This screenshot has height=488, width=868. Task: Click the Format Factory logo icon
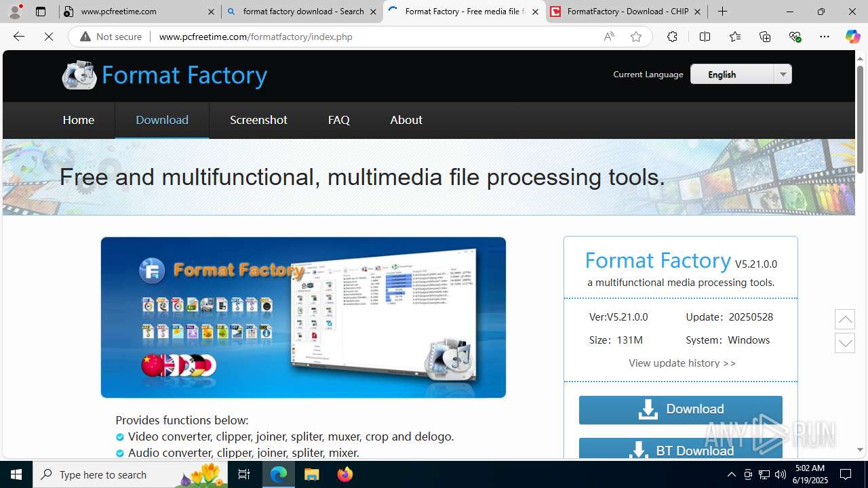[79, 75]
